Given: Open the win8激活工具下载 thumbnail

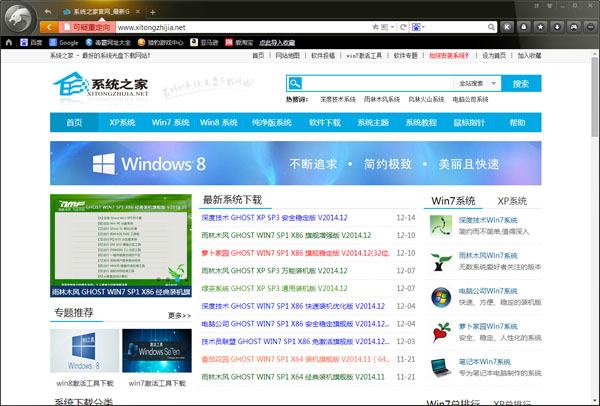Looking at the screenshot, I should click(x=85, y=351).
